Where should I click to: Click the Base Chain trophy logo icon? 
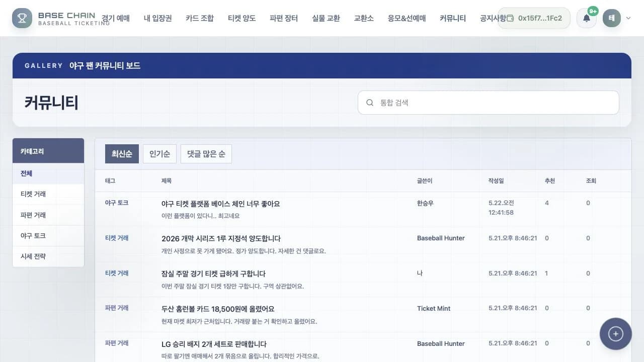click(x=22, y=18)
